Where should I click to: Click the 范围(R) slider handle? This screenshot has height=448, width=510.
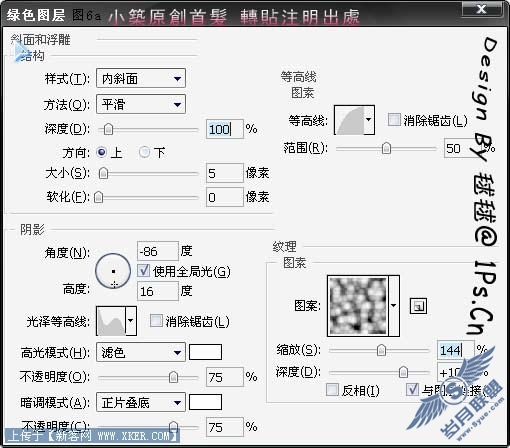tap(386, 148)
